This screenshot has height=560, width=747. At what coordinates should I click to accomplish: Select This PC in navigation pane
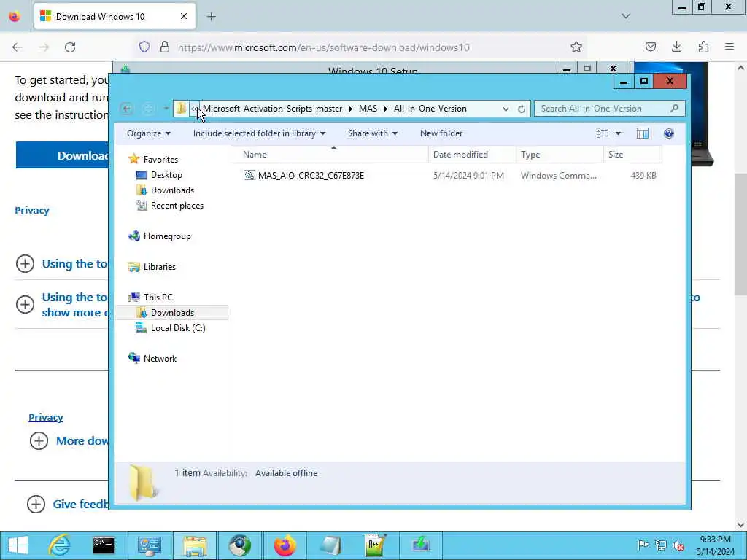click(158, 297)
